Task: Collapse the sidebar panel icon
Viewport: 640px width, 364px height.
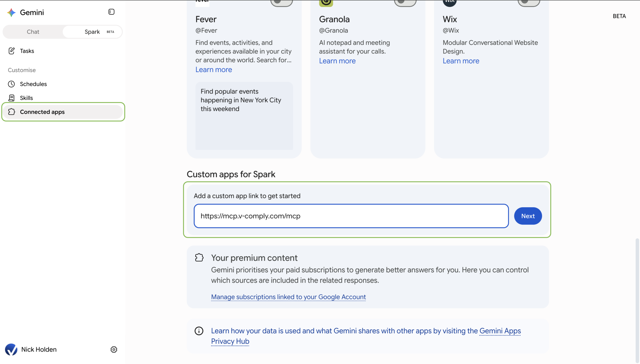Action: click(x=111, y=12)
